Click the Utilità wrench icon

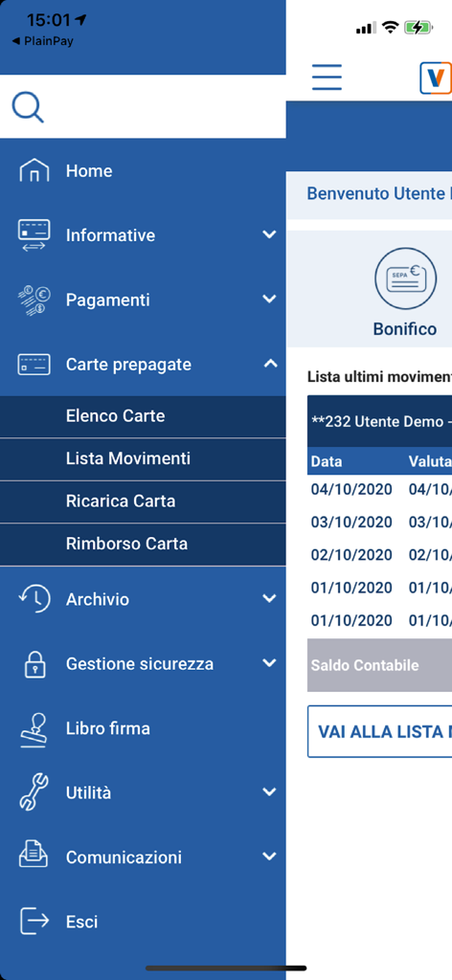tap(34, 792)
